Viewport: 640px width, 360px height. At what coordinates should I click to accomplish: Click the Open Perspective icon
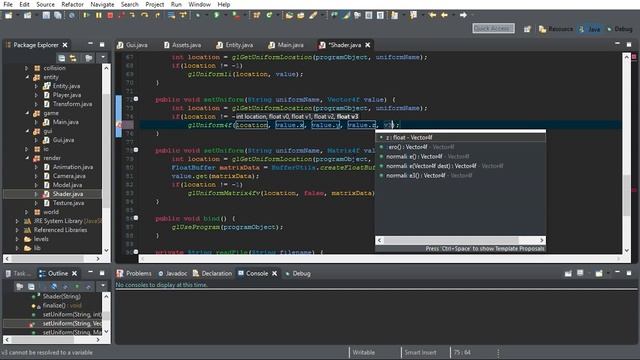click(x=527, y=29)
